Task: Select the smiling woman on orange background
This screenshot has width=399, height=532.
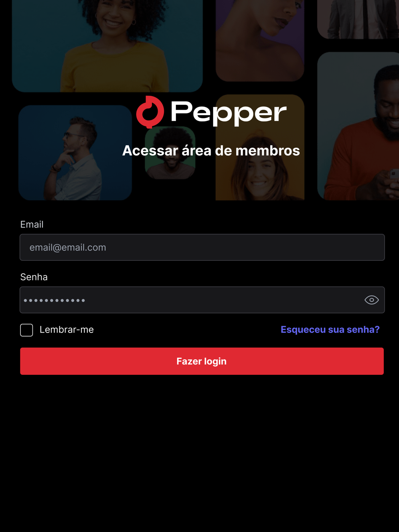Action: point(260,148)
